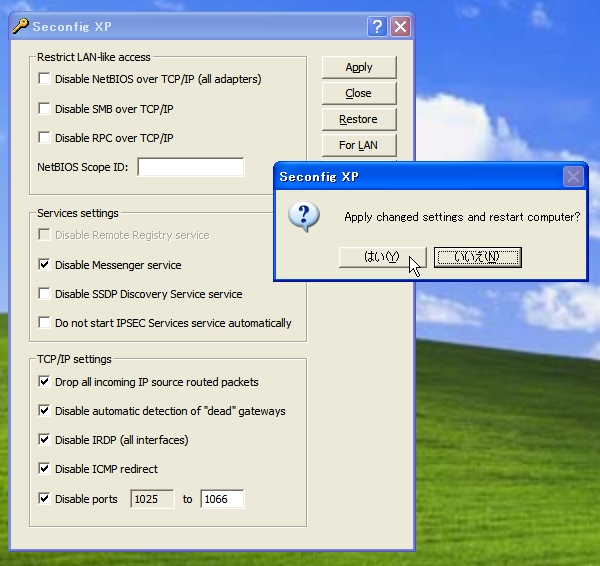Click the "NetBIOS Scope ID:" label

click(x=83, y=167)
